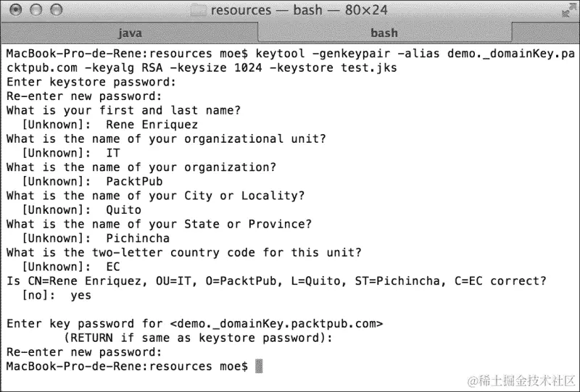Click '(RETURN if same as keystore password):' line

(x=198, y=338)
